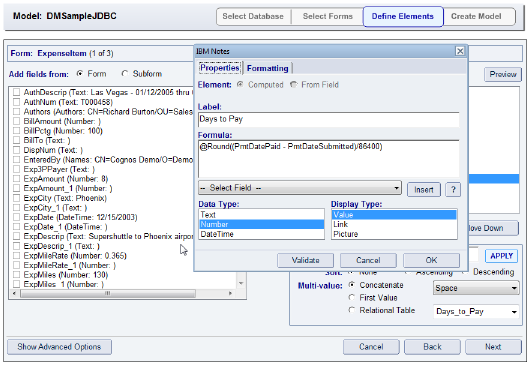Check the Authors field checkbox

(16, 111)
